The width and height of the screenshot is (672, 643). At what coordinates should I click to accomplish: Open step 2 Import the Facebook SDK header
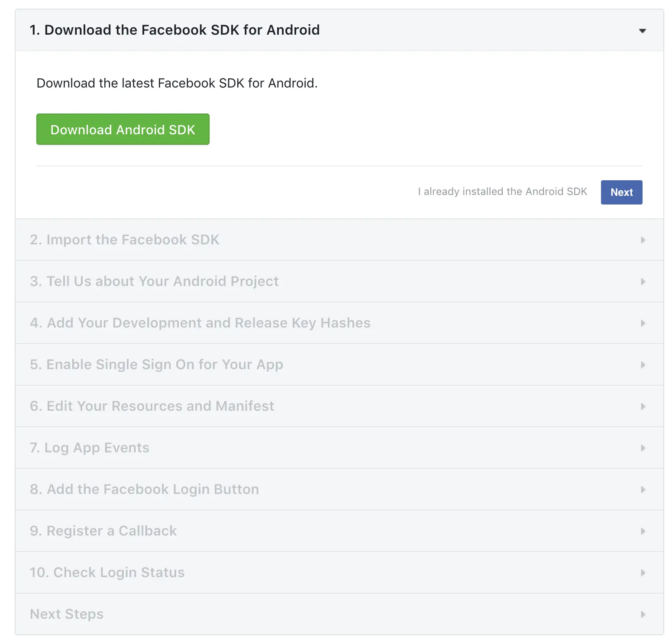pyautogui.click(x=125, y=240)
